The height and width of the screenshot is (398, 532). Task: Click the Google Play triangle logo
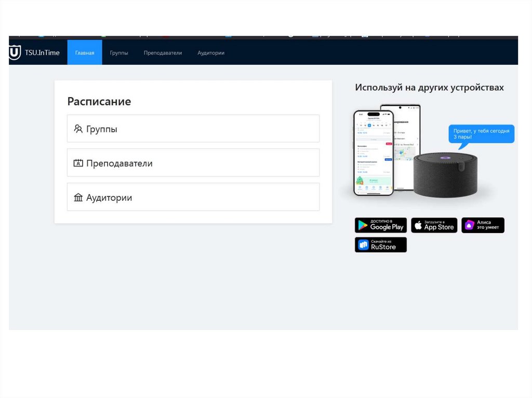click(363, 225)
